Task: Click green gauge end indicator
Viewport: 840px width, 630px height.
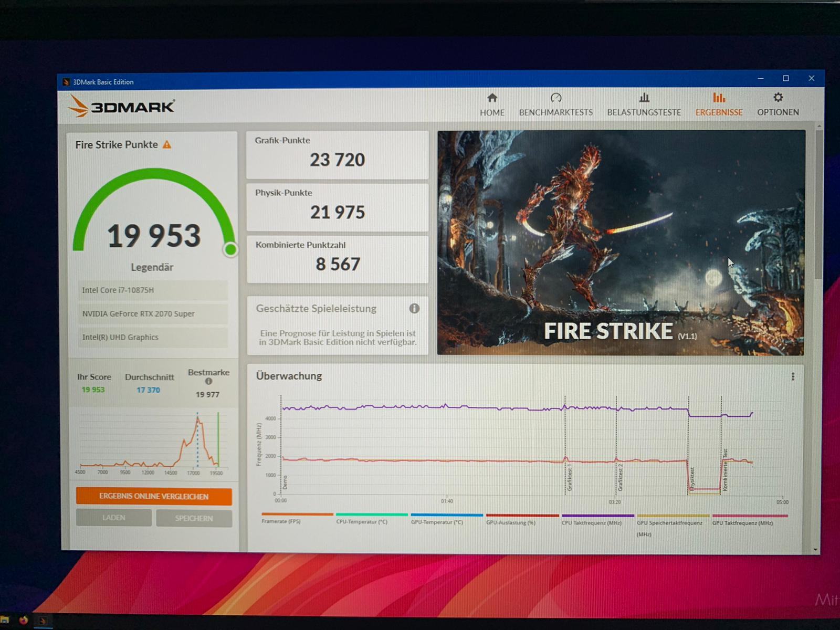Action: (x=230, y=249)
